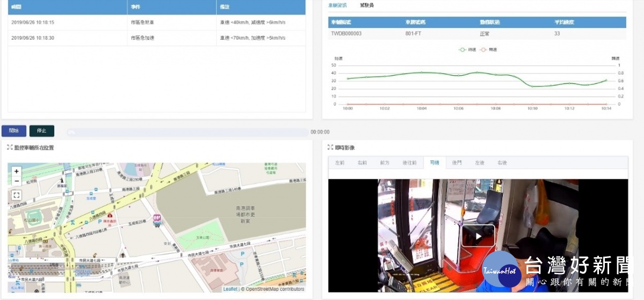
Task: Zoom out on the map
Action: click(x=17, y=181)
